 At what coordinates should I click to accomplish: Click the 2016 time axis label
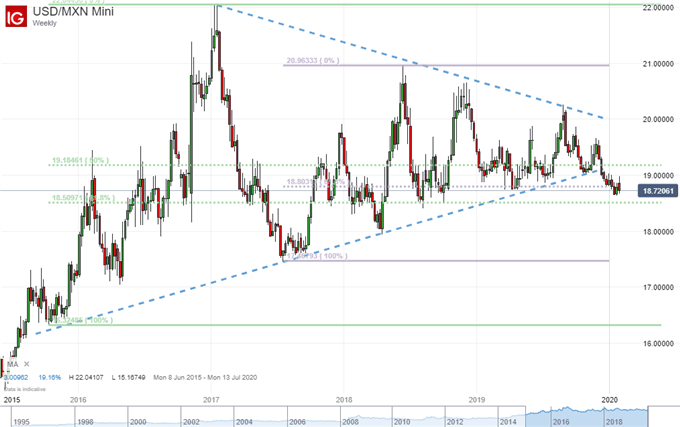tap(78, 399)
